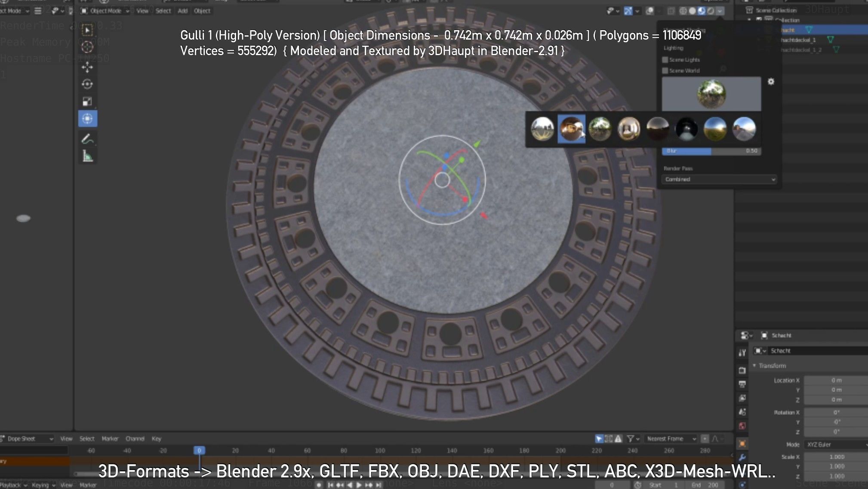Select the active Transform tool

tap(87, 119)
